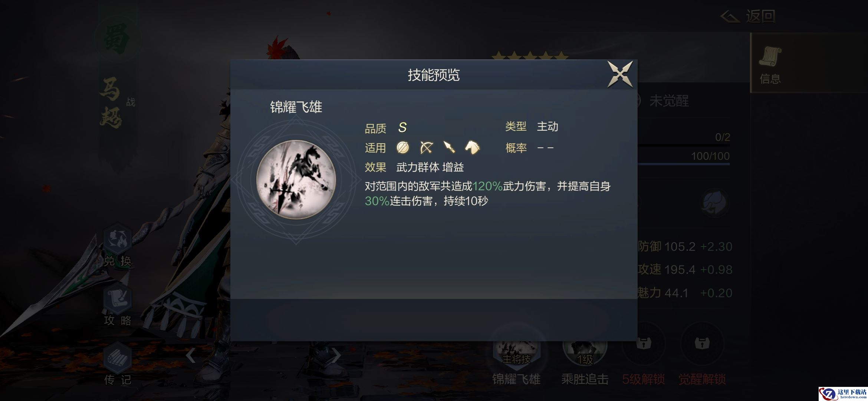Tap the locked 5级解锁 skill slot

click(x=644, y=357)
